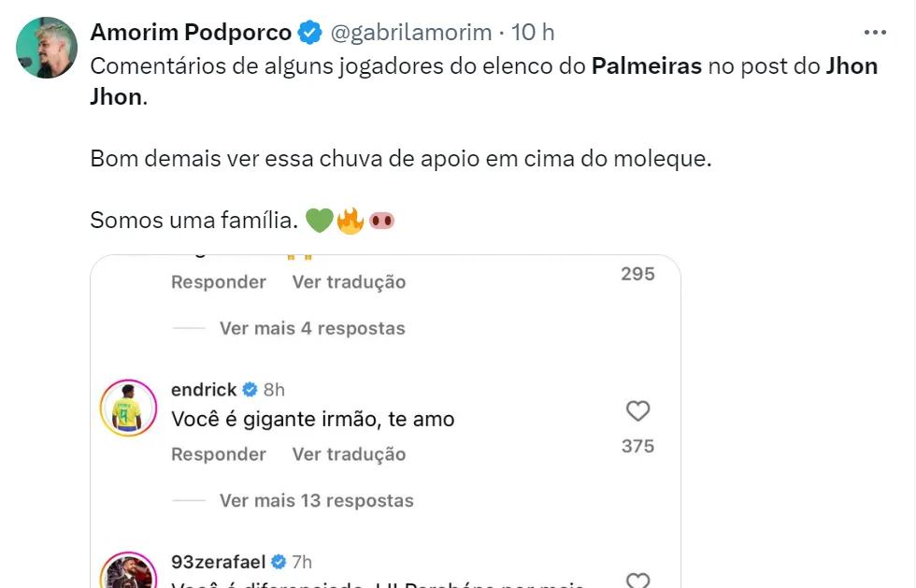
Task: Click the "10 h" tweet timestamp
Action: pyautogui.click(x=534, y=32)
